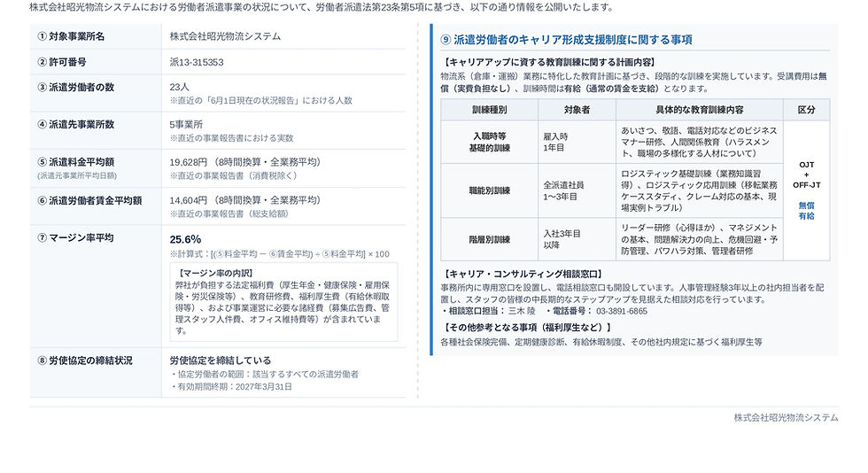Click '【キャリアアップに資する教育訓練に関する計画内容】' heading
Viewport: 868px width, 473px height.
(550, 63)
